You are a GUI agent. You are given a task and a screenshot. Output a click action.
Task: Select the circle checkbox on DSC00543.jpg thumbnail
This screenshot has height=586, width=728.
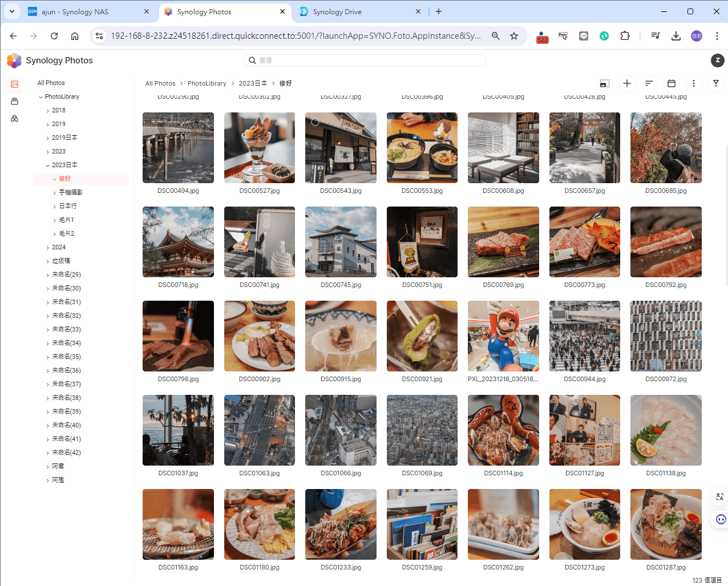coord(315,122)
